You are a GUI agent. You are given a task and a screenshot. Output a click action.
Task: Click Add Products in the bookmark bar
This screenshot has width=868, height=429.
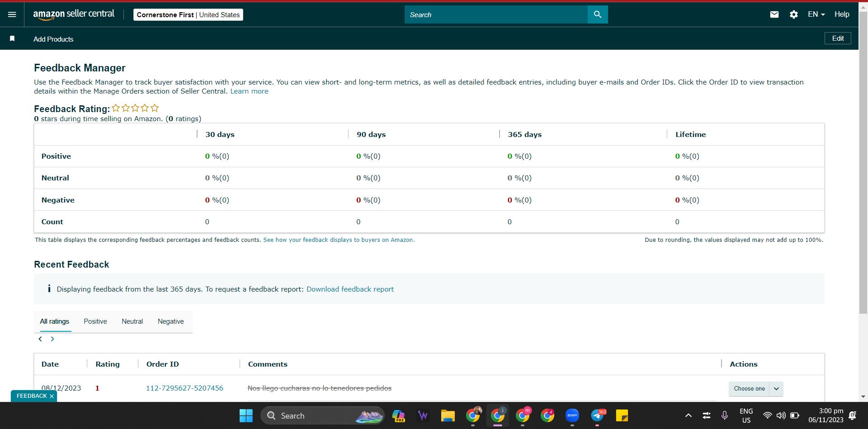[x=53, y=39]
